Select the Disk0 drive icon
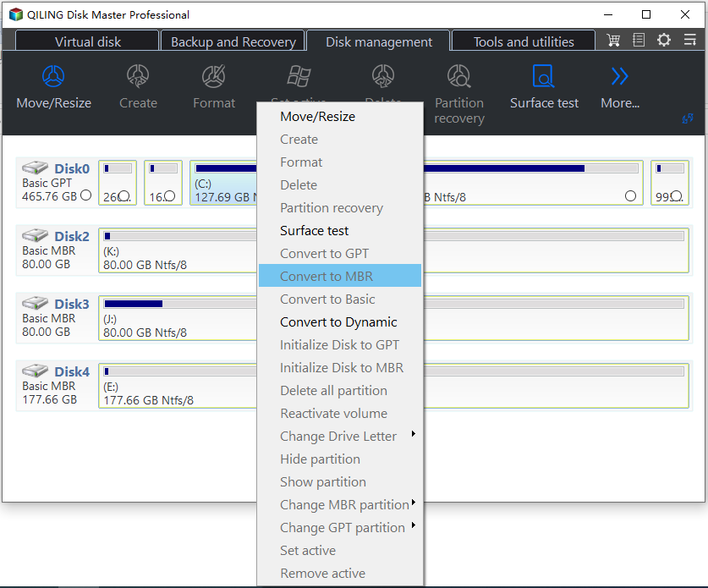708x588 pixels. tap(35, 168)
